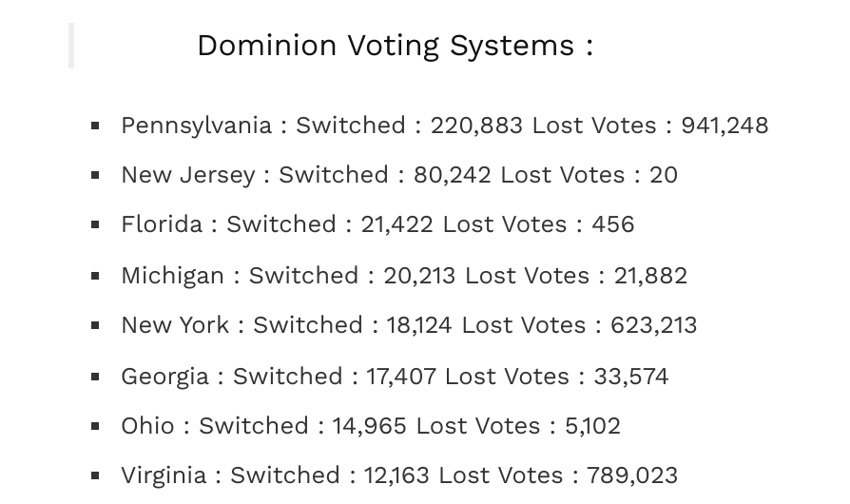
Task: Click Pennsylvania's lost votes figure 941,248
Action: click(724, 126)
